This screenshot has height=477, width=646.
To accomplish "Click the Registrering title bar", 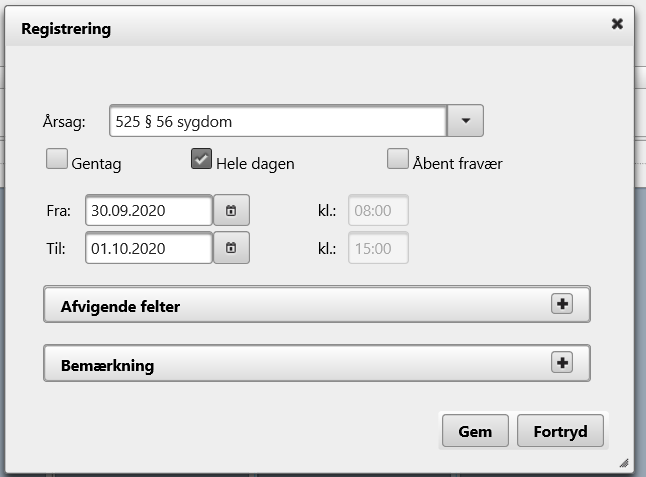I will (x=300, y=29).
